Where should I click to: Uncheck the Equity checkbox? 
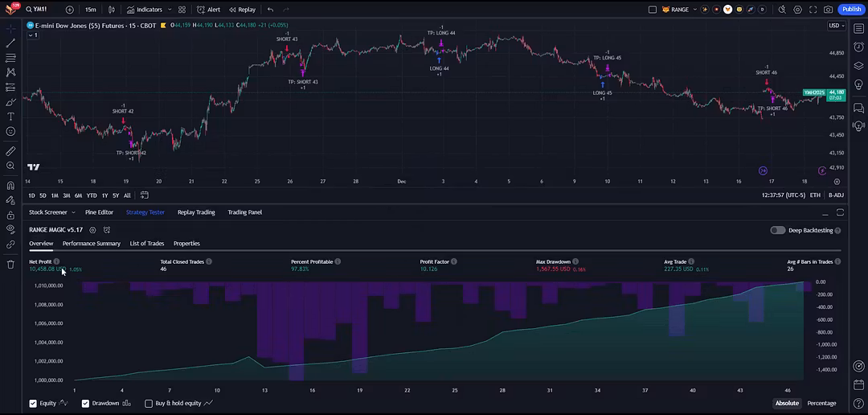coord(33,403)
